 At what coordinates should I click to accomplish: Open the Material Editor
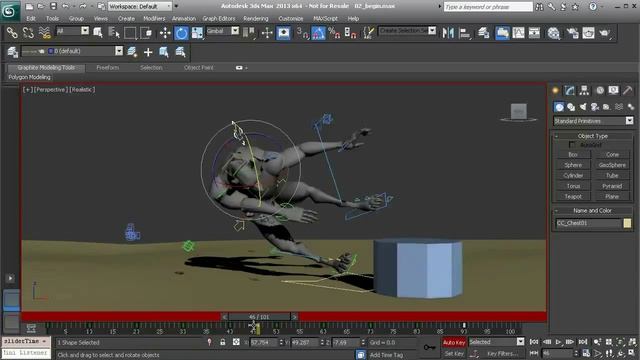553,33
